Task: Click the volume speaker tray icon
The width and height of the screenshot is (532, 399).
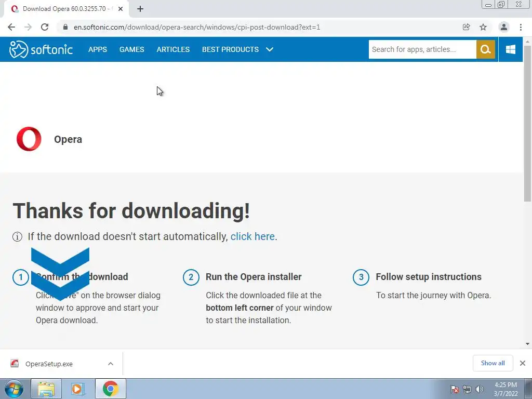Action: [x=479, y=389]
